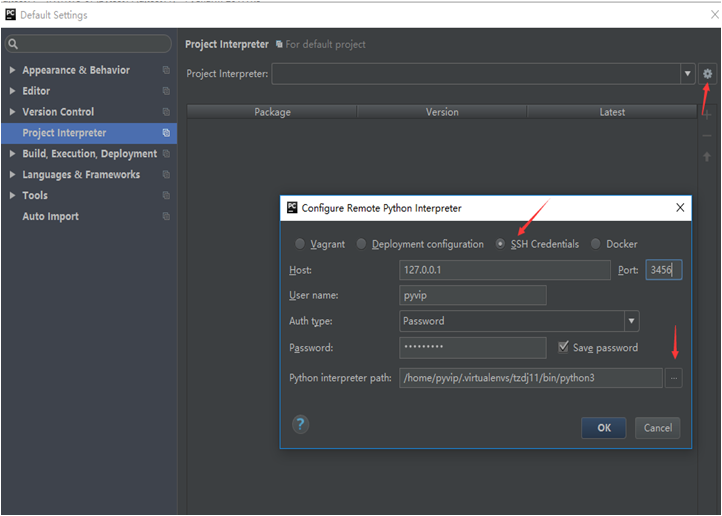This screenshot has width=722, height=516.
Task: Click copy icon beside Version Control
Action: click(166, 112)
